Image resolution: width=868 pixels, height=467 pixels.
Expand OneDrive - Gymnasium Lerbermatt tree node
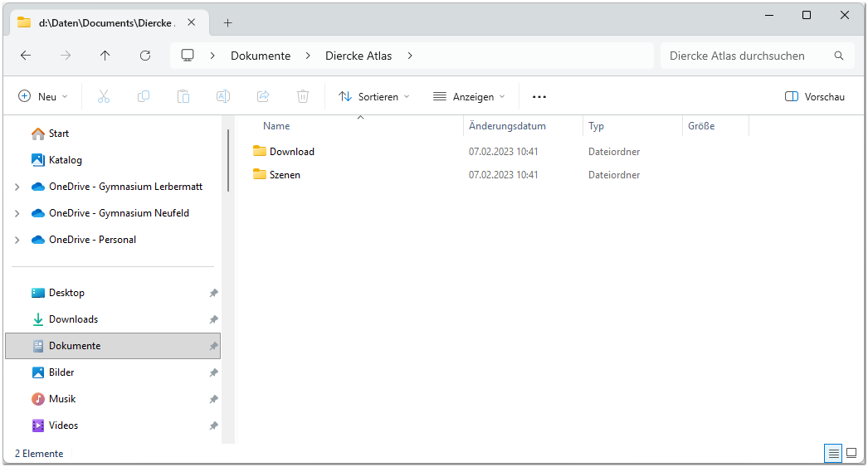coord(17,187)
